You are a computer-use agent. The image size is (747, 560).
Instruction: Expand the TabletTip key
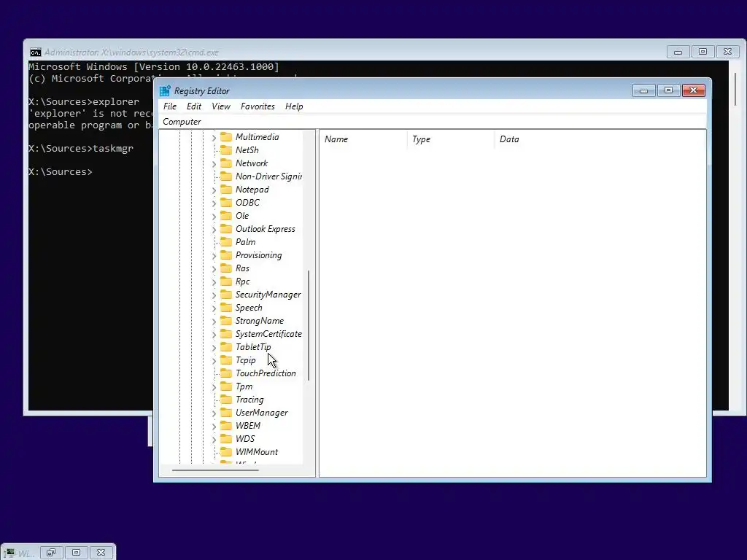coord(214,348)
